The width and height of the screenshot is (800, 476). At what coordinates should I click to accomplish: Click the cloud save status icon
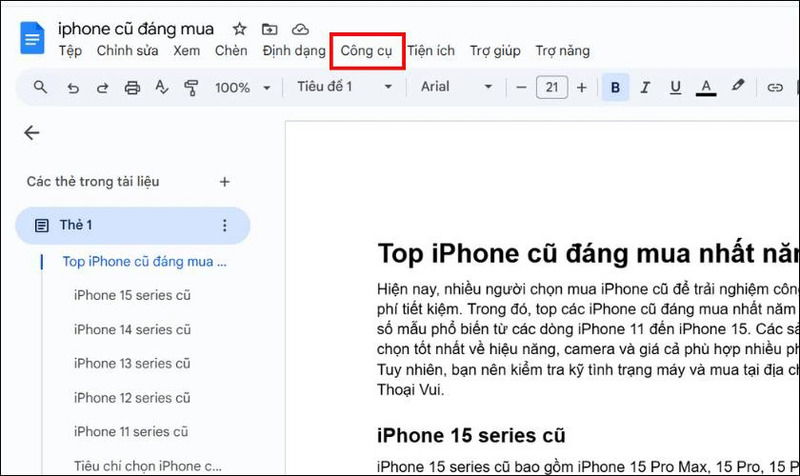tap(300, 29)
